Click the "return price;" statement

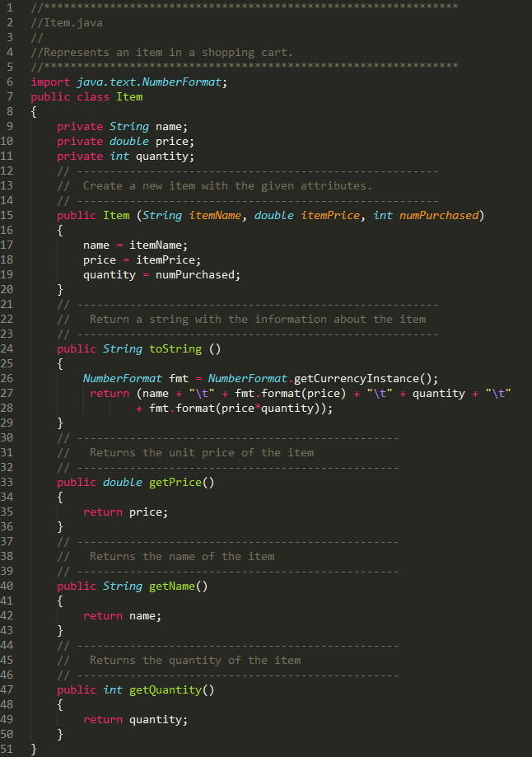click(125, 512)
